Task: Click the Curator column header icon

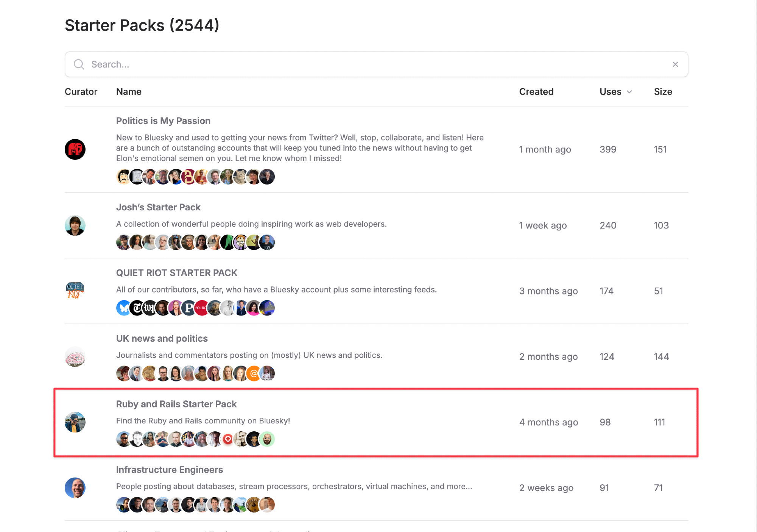Action: click(81, 92)
